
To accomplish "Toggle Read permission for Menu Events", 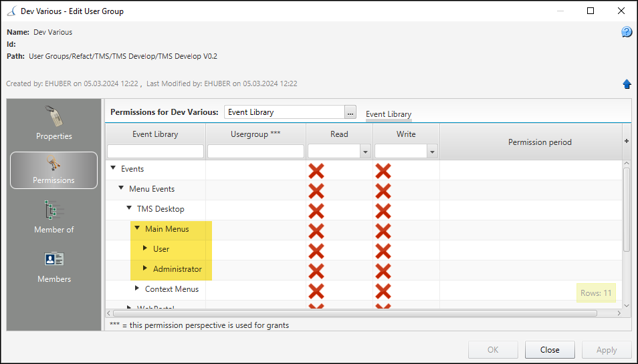I will click(x=316, y=191).
